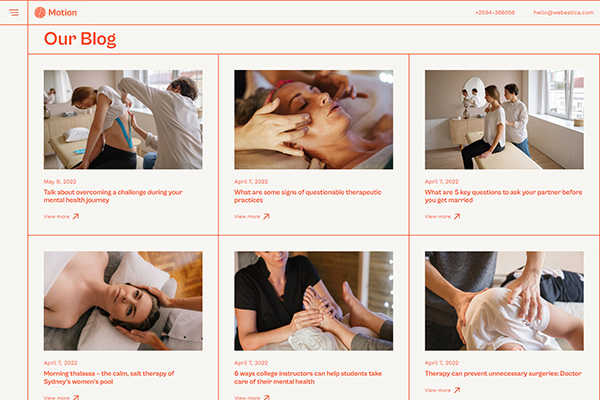The image size is (600, 400).
Task: Click arrow icon under Morning thalassa post
Action: 76,398
